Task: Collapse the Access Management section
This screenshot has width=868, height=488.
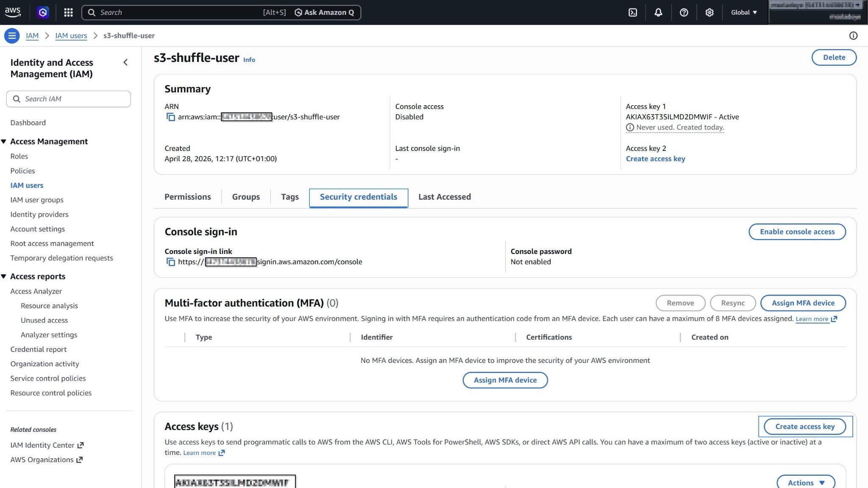Action: point(4,141)
